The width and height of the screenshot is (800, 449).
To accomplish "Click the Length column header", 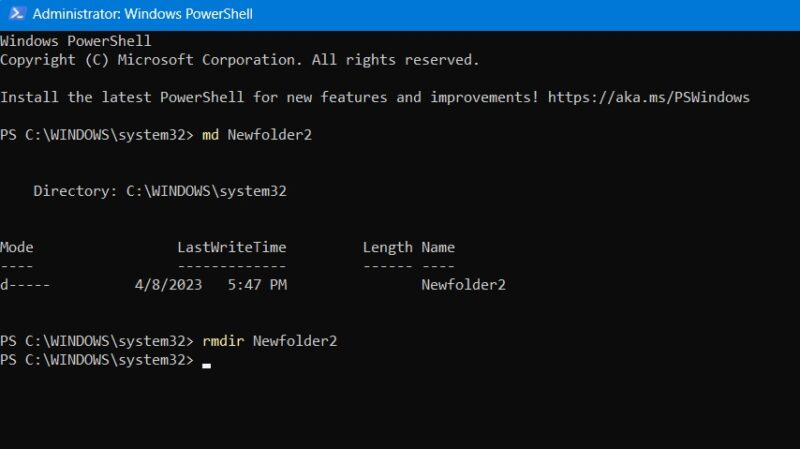I will tap(387, 247).
